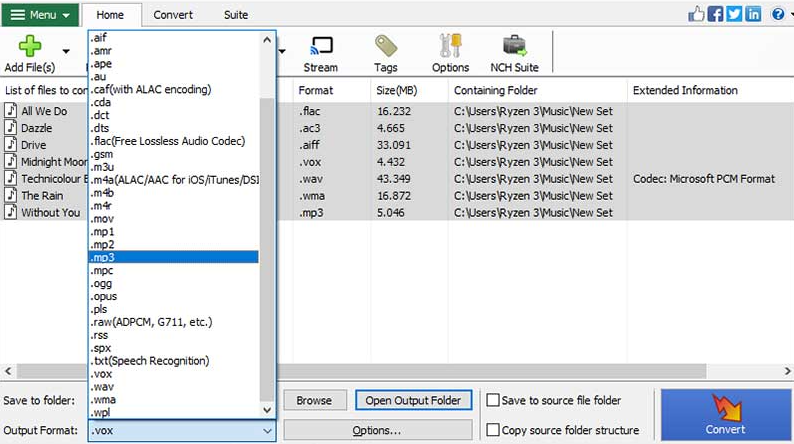
Task: Choose .mp3 from the format list
Action: [x=172, y=257]
